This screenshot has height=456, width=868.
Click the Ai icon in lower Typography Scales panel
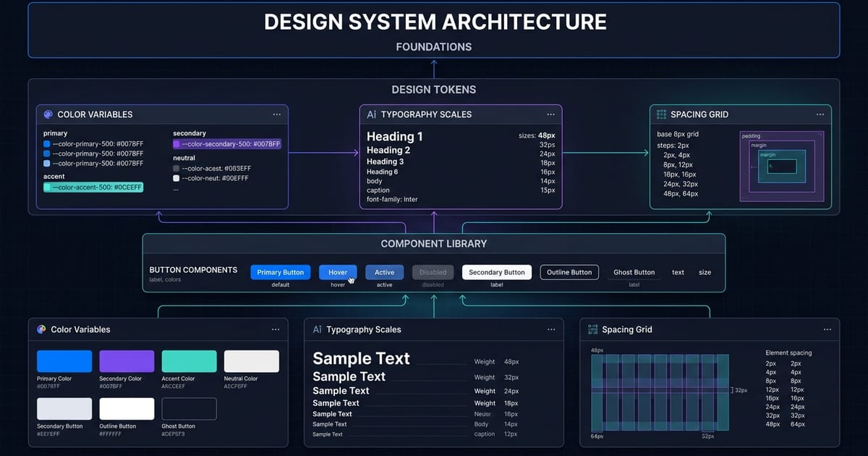coord(317,329)
